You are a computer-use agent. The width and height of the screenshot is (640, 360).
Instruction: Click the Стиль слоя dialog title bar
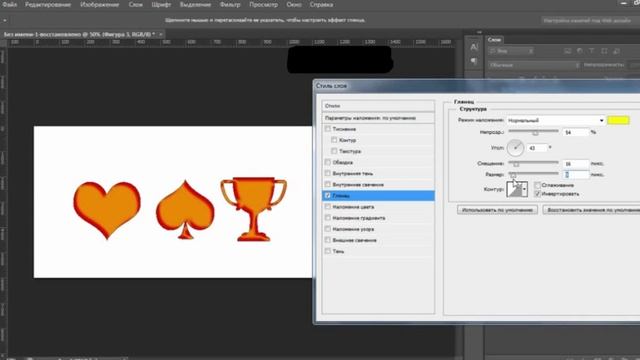pyautogui.click(x=477, y=86)
